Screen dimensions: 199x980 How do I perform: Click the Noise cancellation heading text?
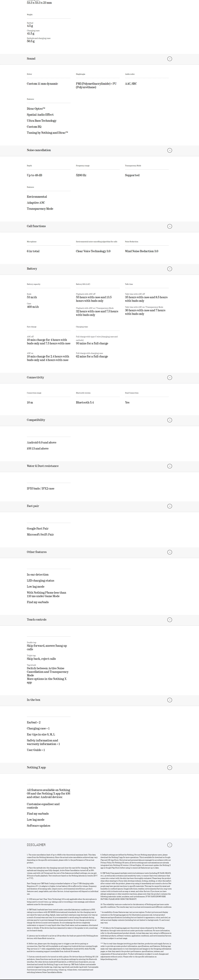tap(39, 150)
